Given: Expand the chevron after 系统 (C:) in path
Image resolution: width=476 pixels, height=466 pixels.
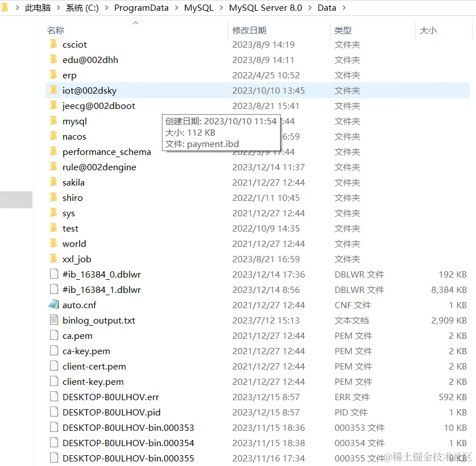Looking at the screenshot, I should pyautogui.click(x=107, y=7).
